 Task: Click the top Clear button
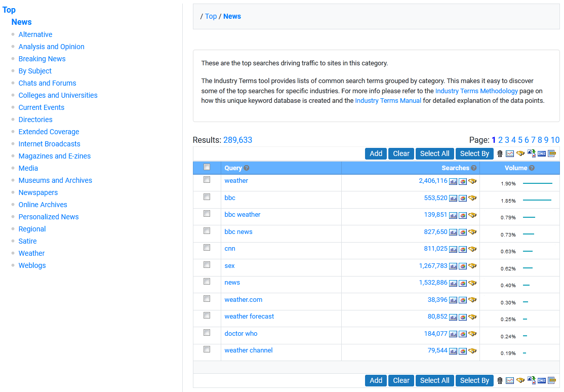[401, 153]
